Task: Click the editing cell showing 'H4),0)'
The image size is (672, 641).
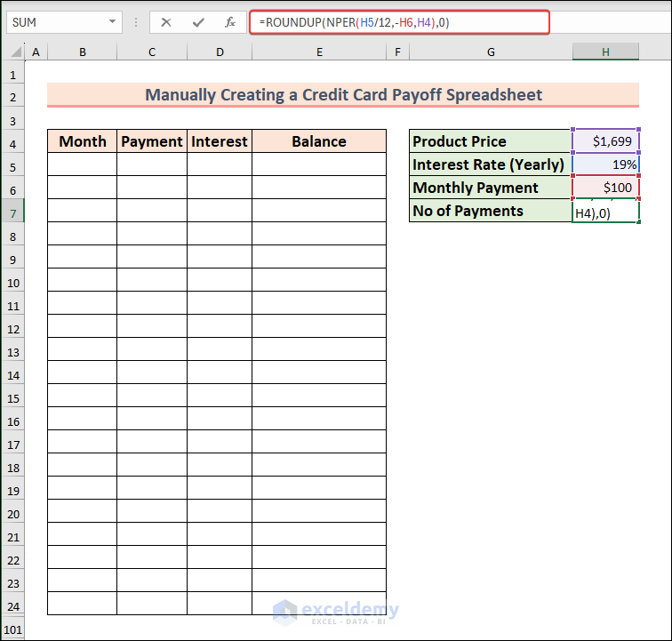Action: (605, 211)
